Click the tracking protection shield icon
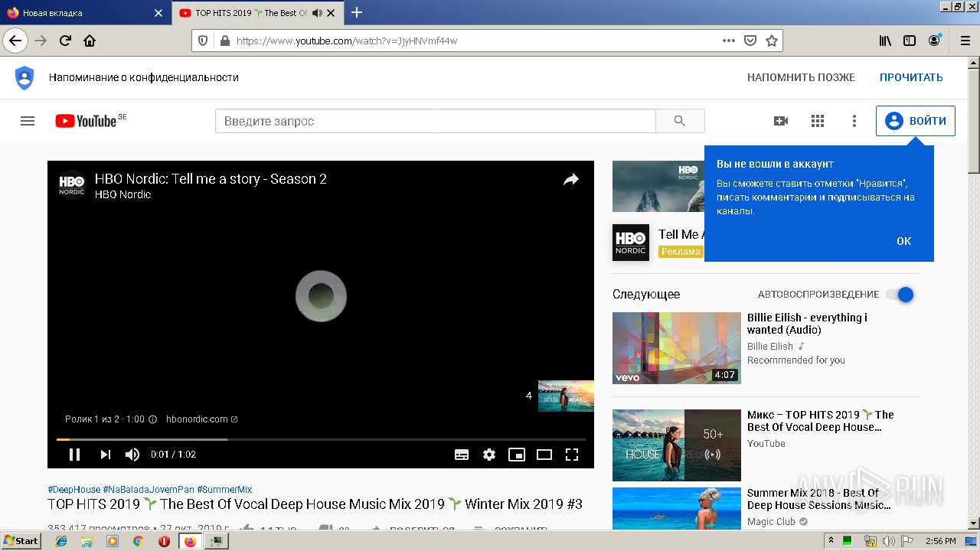The height and width of the screenshot is (551, 980). coord(203,41)
